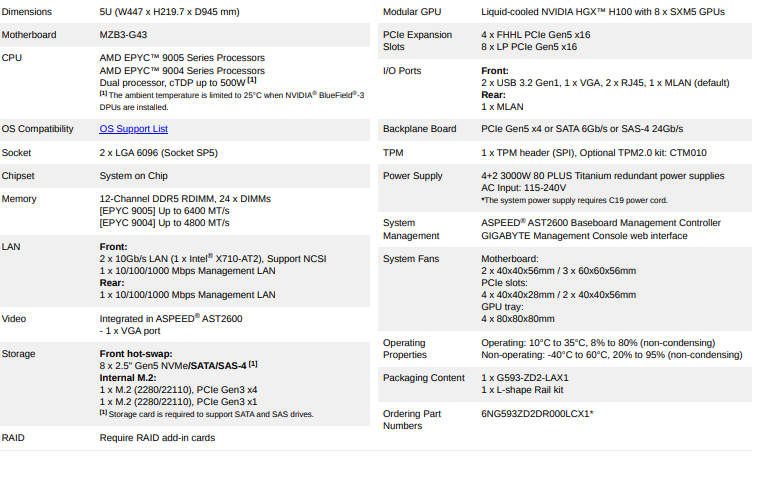This screenshot has width=762, height=479.
Task: Click the Socket value 2 x LGA 6096
Action: [158, 153]
